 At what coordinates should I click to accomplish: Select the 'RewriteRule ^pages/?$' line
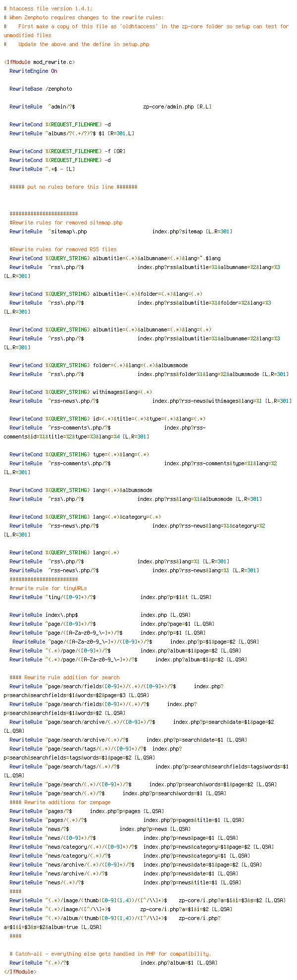click(x=87, y=811)
